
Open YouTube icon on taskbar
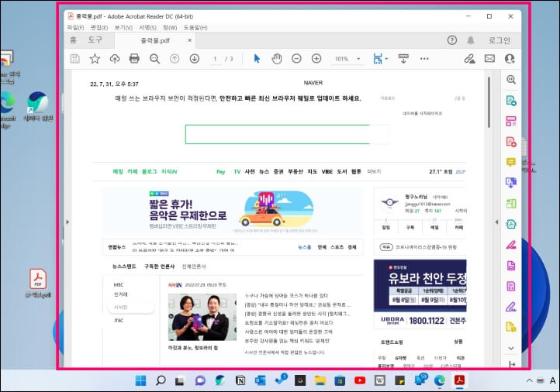pos(360,380)
